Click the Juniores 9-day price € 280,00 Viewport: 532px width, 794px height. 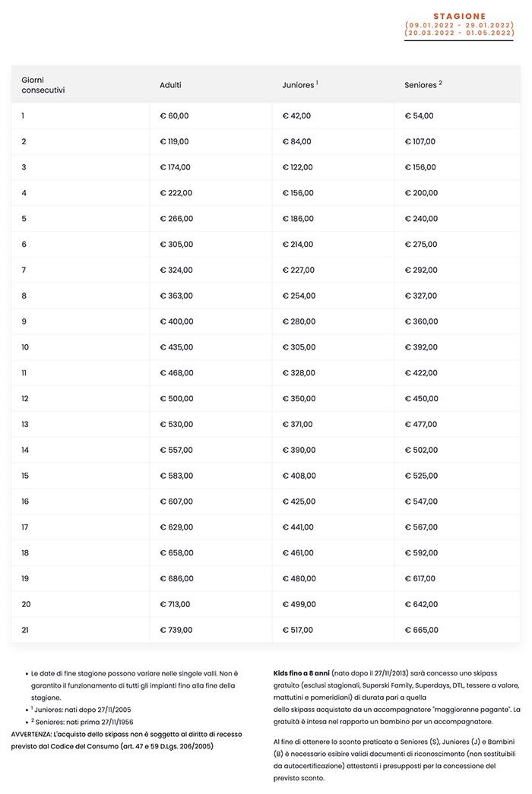299,321
